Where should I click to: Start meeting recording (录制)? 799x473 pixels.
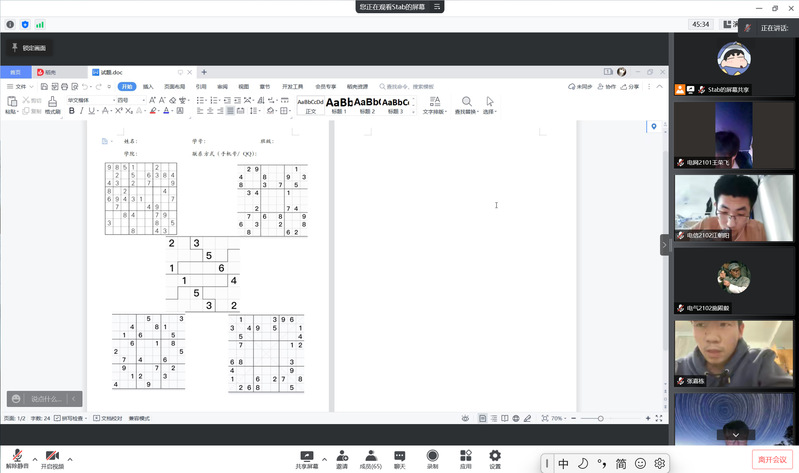click(x=432, y=456)
